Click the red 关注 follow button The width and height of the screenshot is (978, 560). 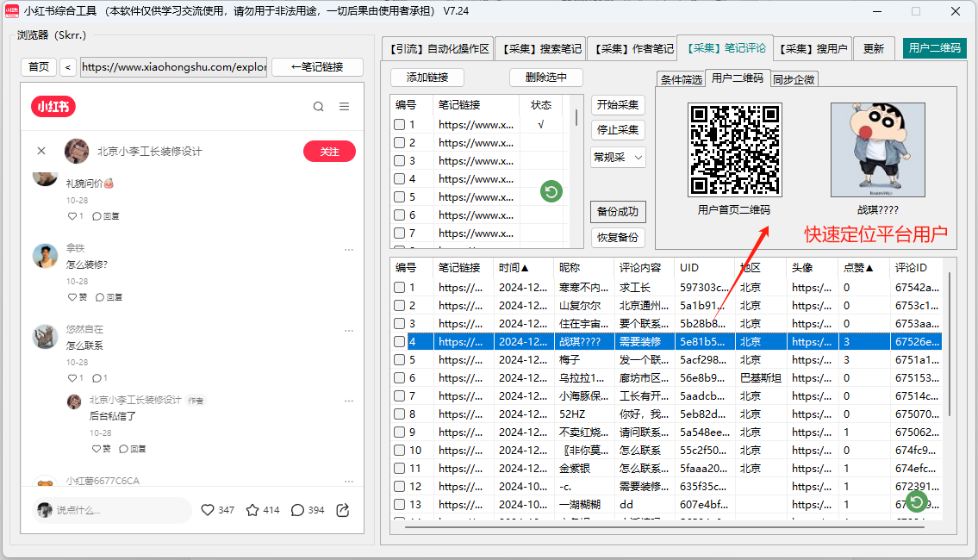(x=329, y=150)
